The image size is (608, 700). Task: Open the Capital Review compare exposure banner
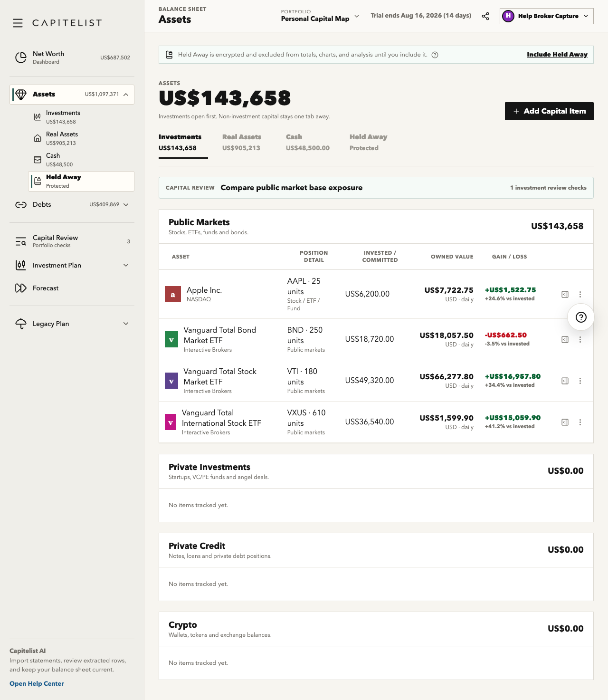tap(376, 188)
